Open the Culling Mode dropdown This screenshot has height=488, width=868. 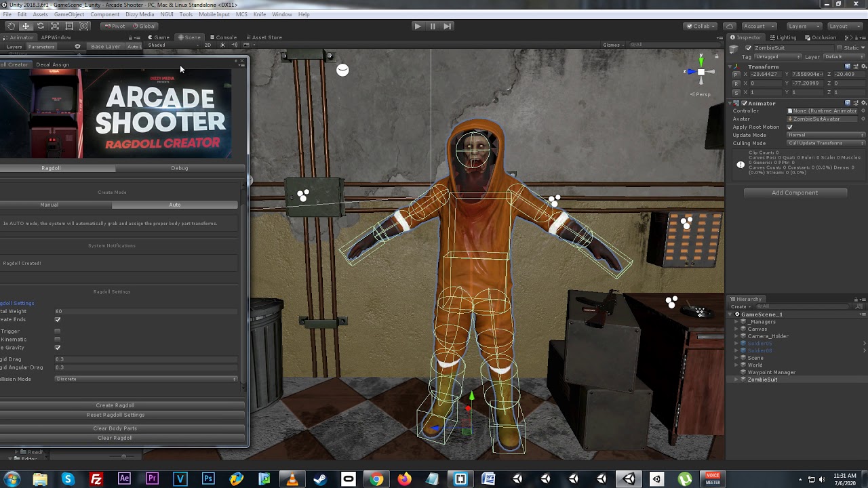(826, 143)
